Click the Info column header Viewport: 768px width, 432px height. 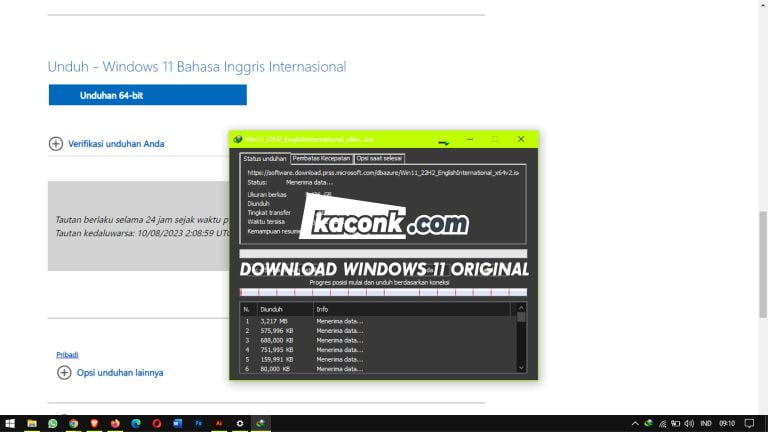coord(411,310)
